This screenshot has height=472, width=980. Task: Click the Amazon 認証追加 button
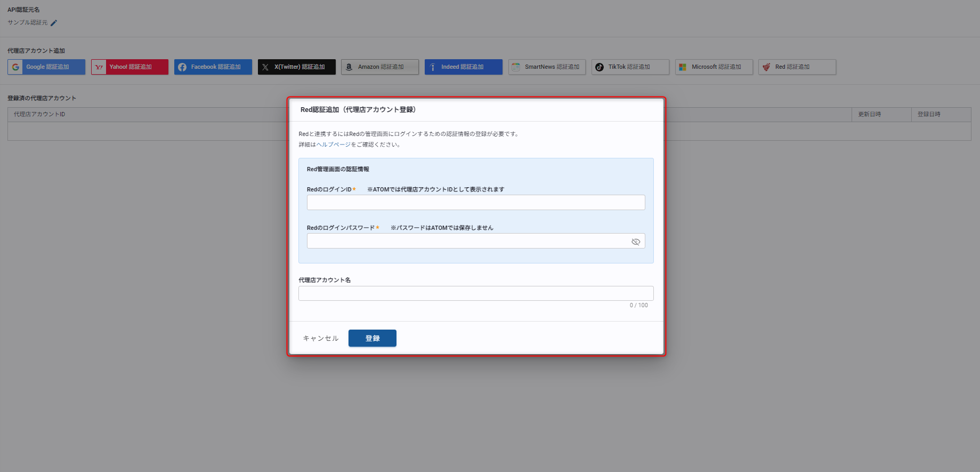coord(380,67)
